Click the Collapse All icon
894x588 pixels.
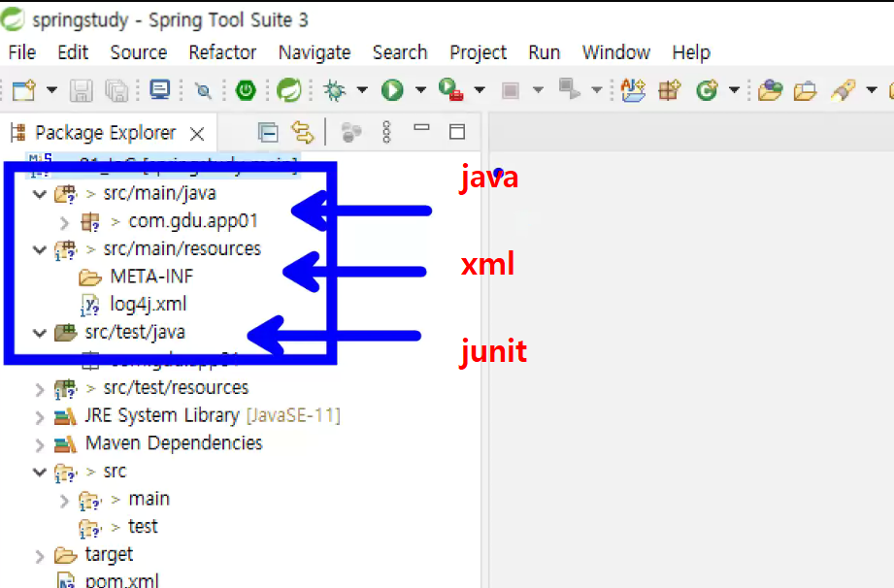(x=268, y=133)
